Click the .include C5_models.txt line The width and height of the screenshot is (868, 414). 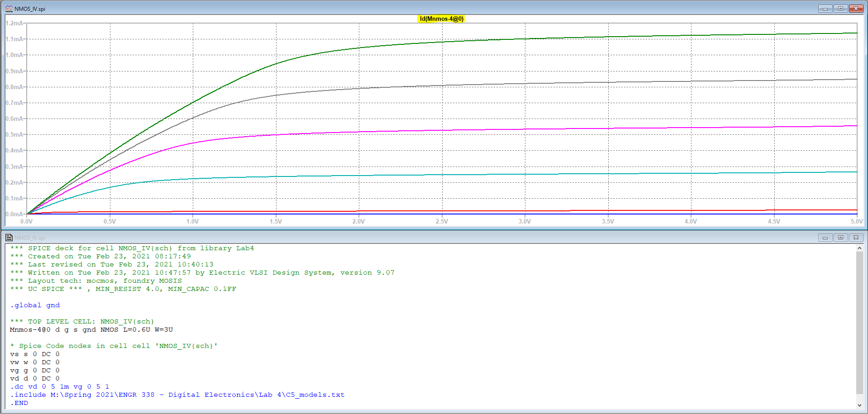click(x=177, y=395)
